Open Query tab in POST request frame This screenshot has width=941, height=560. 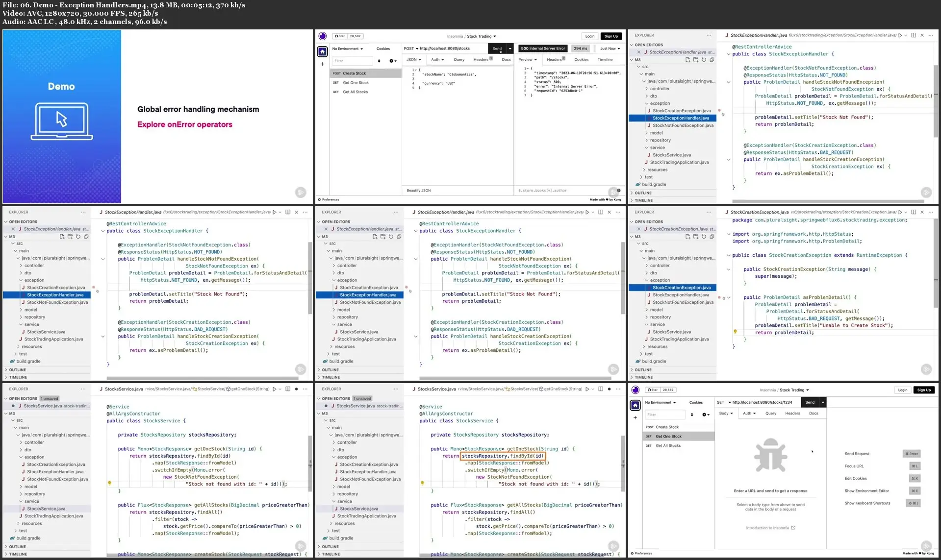tap(459, 60)
